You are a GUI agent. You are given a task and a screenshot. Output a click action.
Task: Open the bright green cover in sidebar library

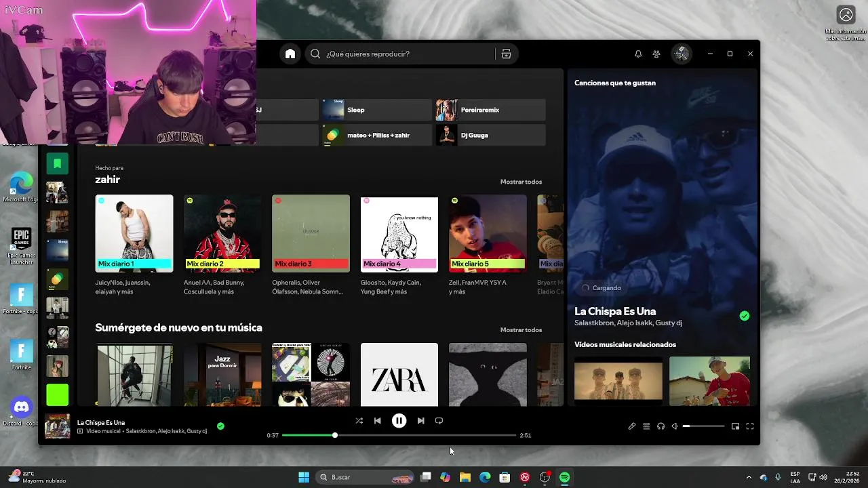tap(57, 394)
